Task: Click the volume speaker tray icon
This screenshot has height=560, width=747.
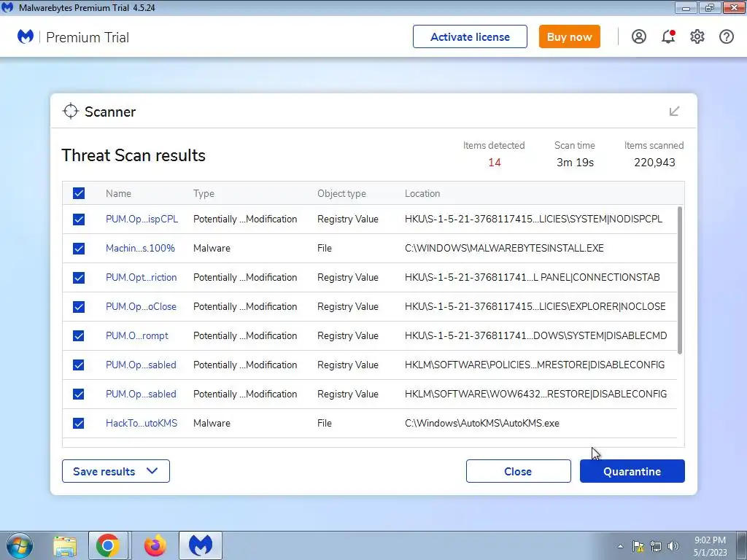Action: click(x=673, y=546)
